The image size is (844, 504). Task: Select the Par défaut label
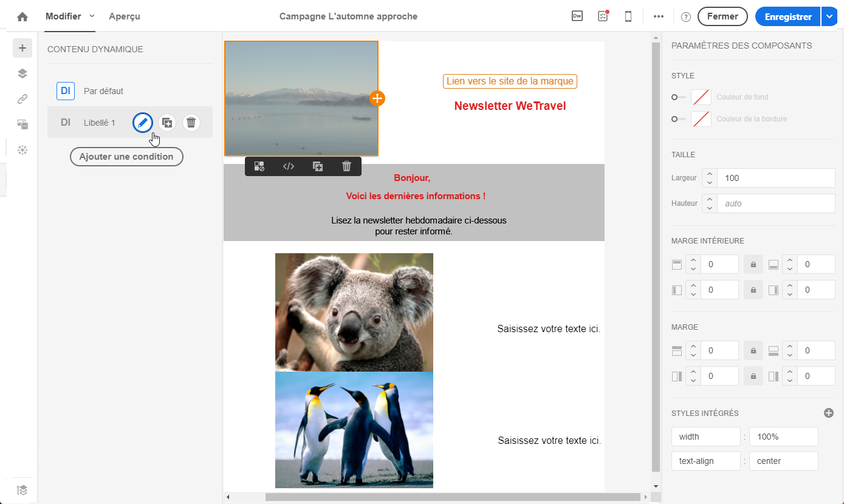point(103,91)
